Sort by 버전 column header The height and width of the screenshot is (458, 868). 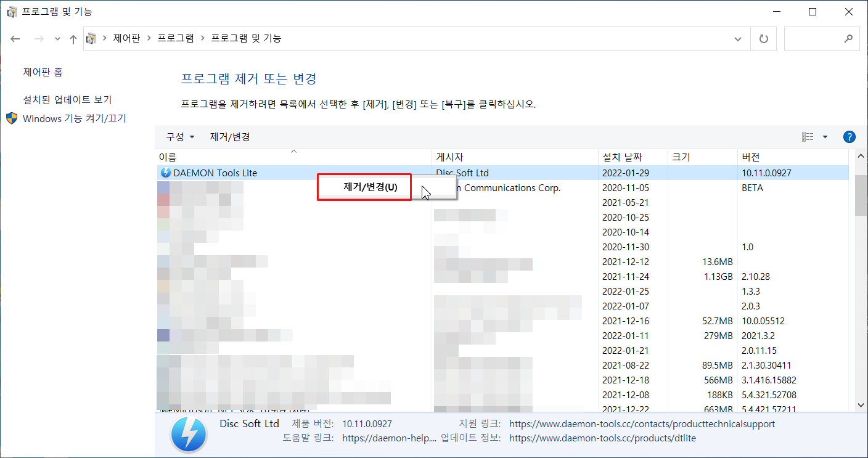coord(793,157)
